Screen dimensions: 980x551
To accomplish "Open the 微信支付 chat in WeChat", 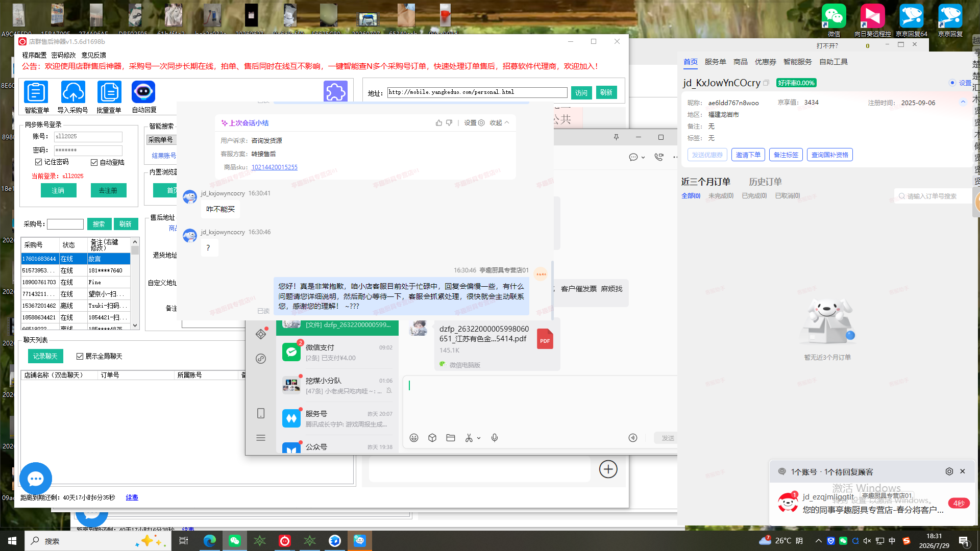I will click(x=337, y=353).
